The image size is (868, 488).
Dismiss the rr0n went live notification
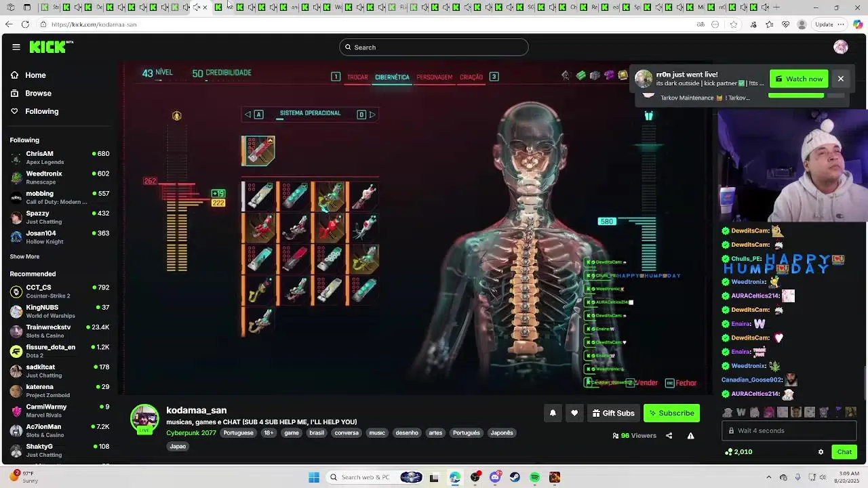coord(840,79)
